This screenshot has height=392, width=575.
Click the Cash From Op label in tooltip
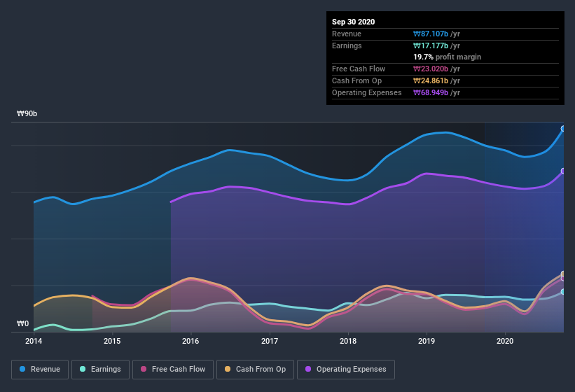tap(356, 81)
